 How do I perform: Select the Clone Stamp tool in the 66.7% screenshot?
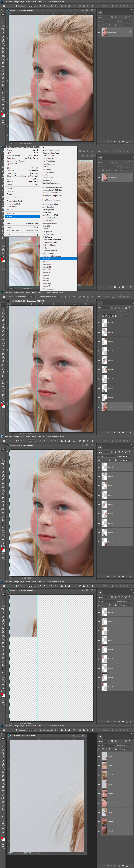(3, 772)
